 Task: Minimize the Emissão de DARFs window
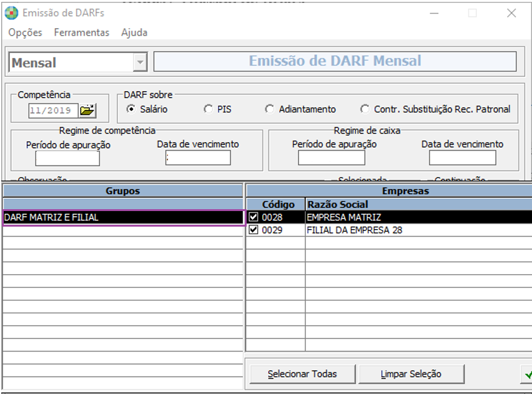click(x=435, y=13)
